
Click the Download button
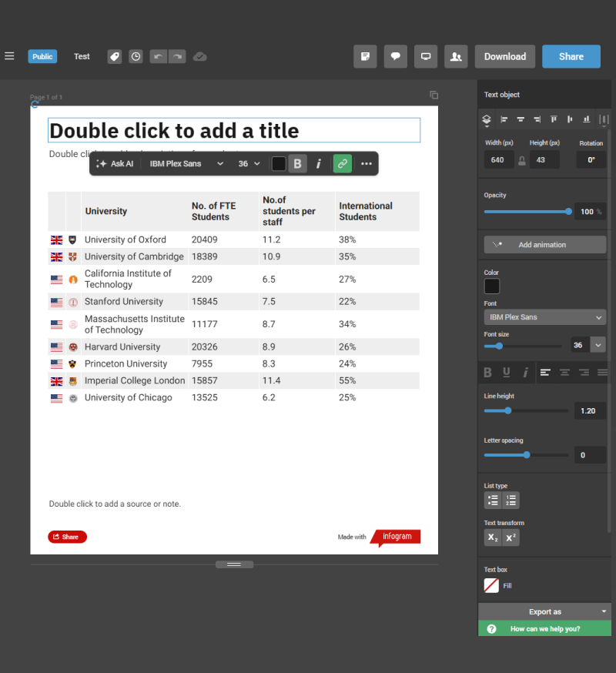coord(505,57)
